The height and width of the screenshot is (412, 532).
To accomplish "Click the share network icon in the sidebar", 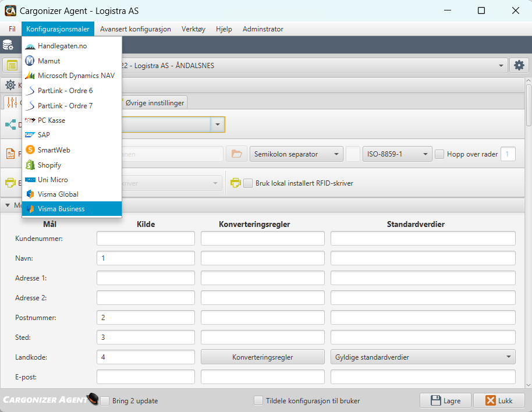I will pos(10,125).
